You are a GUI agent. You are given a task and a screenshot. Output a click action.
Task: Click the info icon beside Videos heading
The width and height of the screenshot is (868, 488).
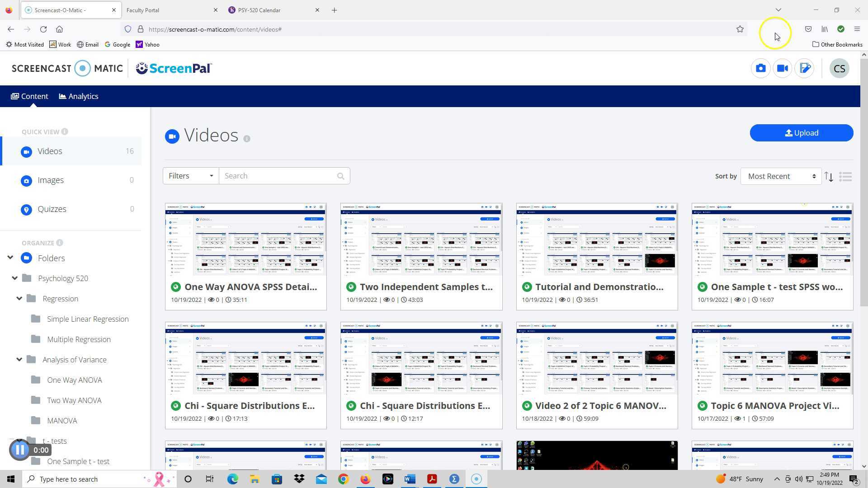pos(247,139)
